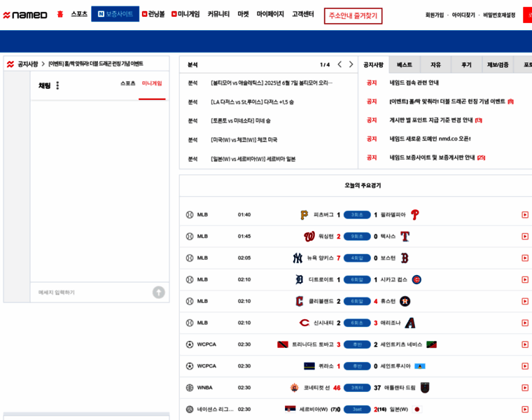
Task: Open the 마켓 menu
Action: (243, 14)
